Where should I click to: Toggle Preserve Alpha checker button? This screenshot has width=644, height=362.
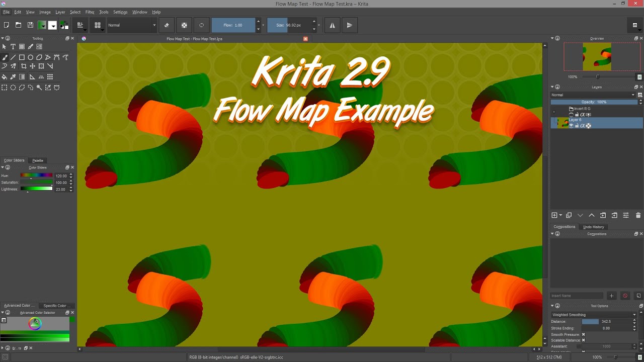184,25
